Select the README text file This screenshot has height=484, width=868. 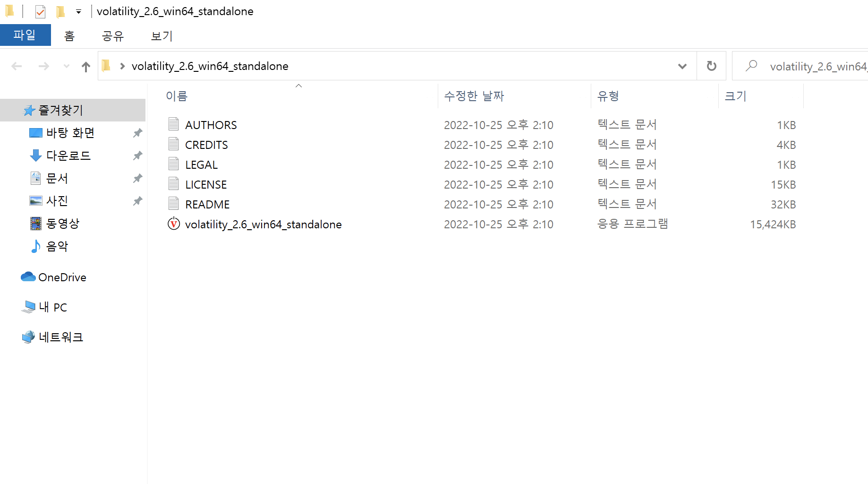[207, 205]
